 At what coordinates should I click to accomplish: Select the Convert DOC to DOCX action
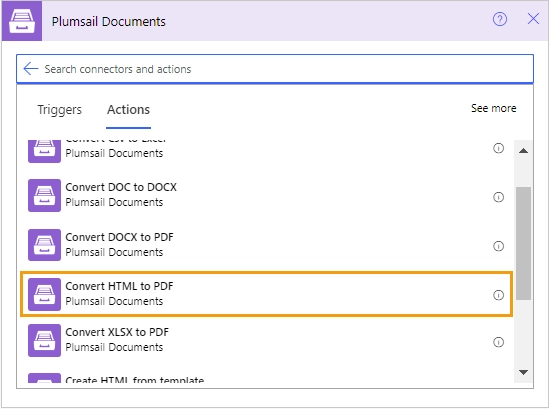click(x=267, y=195)
